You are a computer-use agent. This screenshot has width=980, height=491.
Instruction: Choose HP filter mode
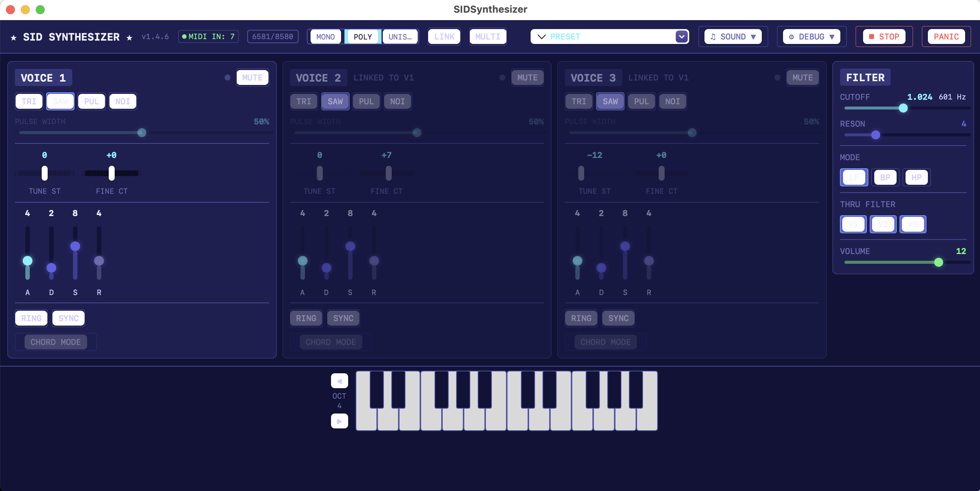click(916, 177)
